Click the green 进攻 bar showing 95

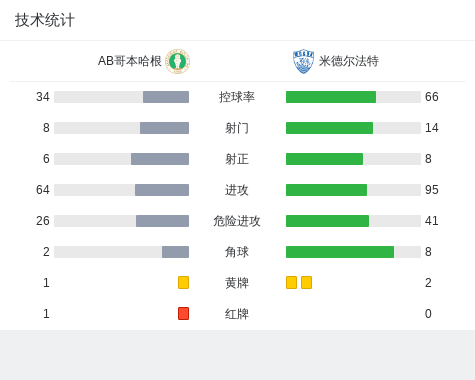point(326,190)
